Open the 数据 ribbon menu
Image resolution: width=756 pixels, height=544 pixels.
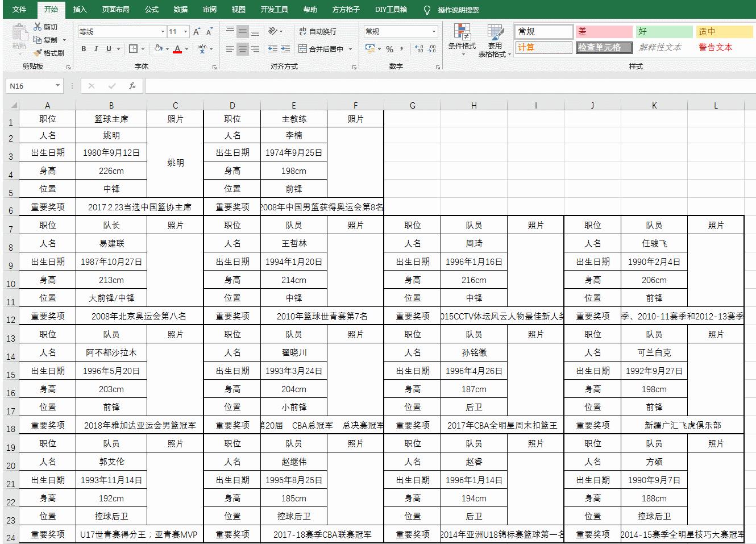coord(180,9)
